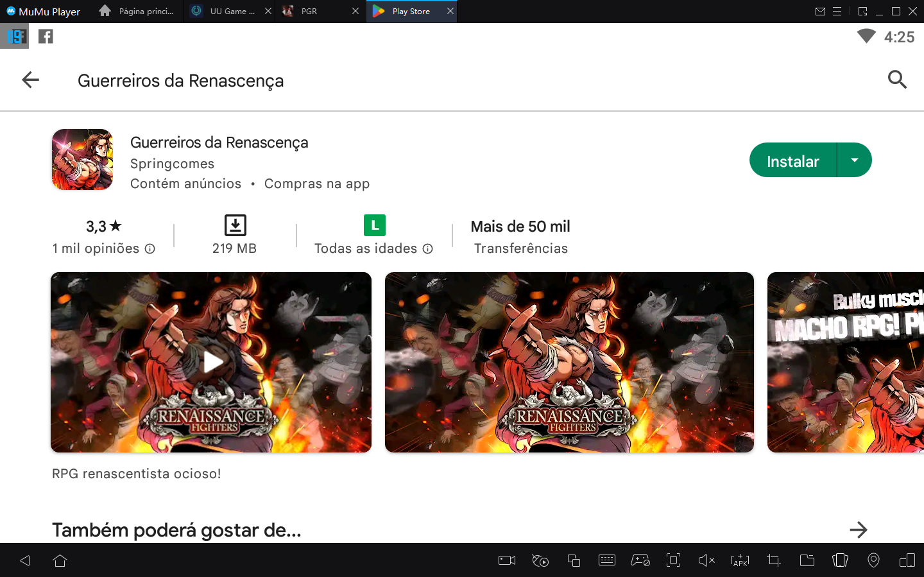Screen dimensions: 924x577
Task: Click the Também poderá gostar de heading
Action: tap(176, 530)
